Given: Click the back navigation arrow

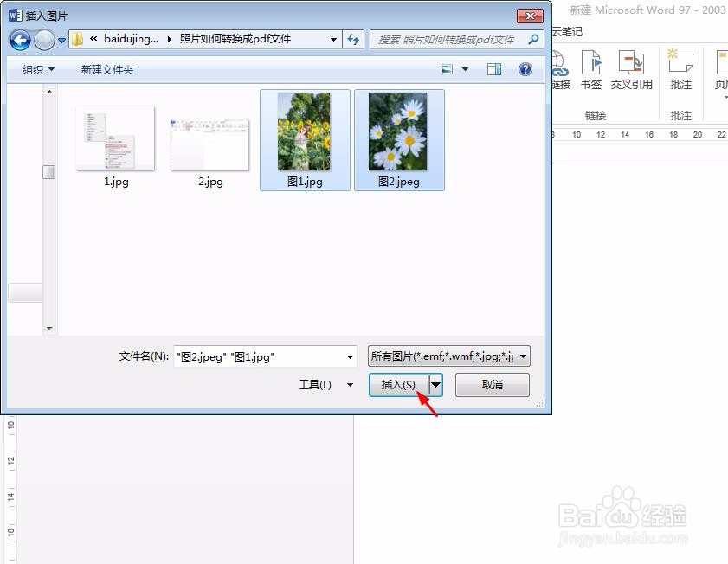Looking at the screenshot, I should click(x=19, y=40).
